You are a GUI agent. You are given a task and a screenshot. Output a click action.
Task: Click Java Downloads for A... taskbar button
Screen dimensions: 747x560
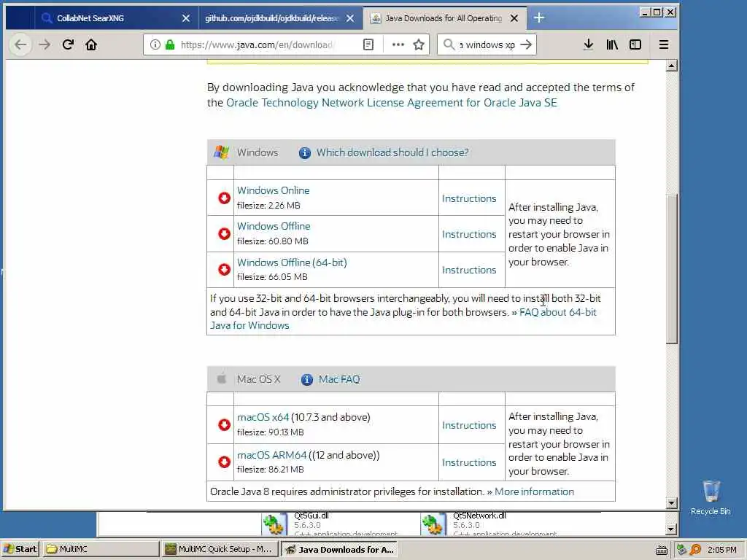click(339, 550)
